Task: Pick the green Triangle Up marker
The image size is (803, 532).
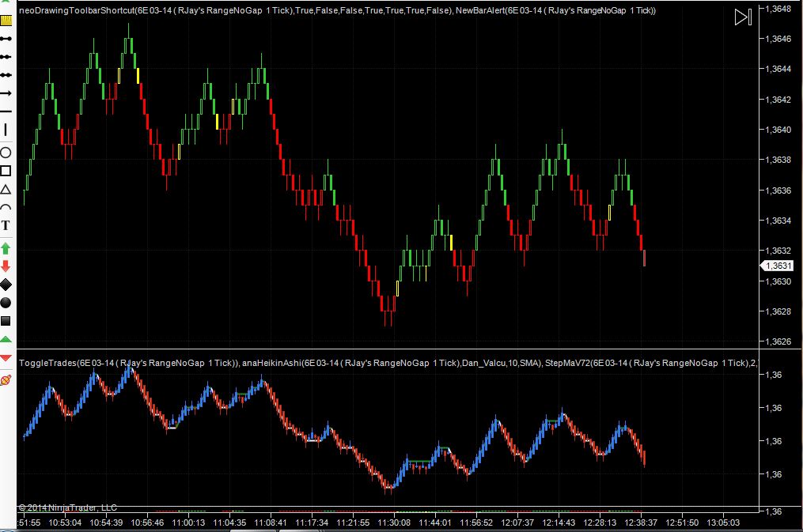Action: [6, 339]
